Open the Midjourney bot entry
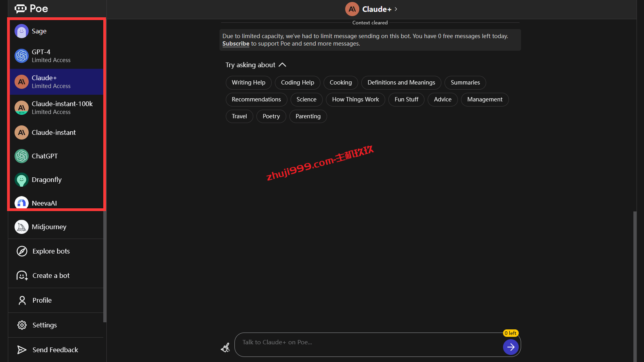Image resolution: width=644 pixels, height=362 pixels. point(56,227)
